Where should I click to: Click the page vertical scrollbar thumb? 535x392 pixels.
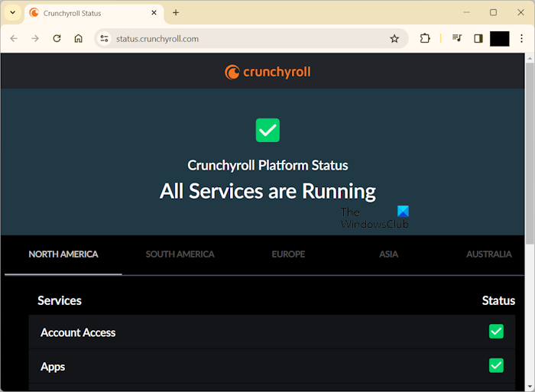coord(530,154)
